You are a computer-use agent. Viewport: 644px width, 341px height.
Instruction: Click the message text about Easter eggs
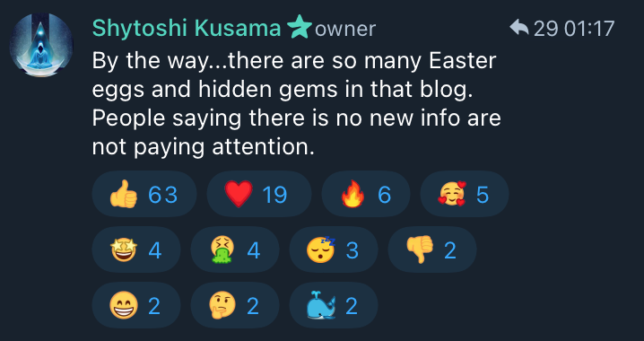click(x=297, y=104)
